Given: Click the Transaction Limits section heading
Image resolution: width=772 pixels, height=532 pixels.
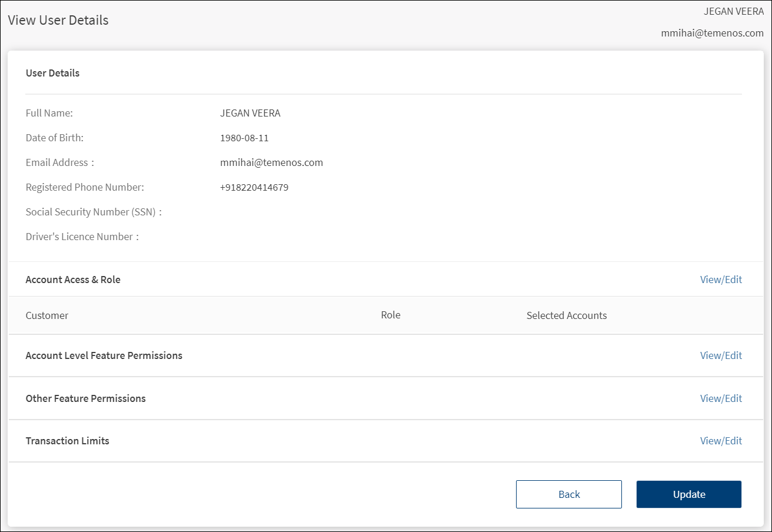Looking at the screenshot, I should tap(67, 441).
